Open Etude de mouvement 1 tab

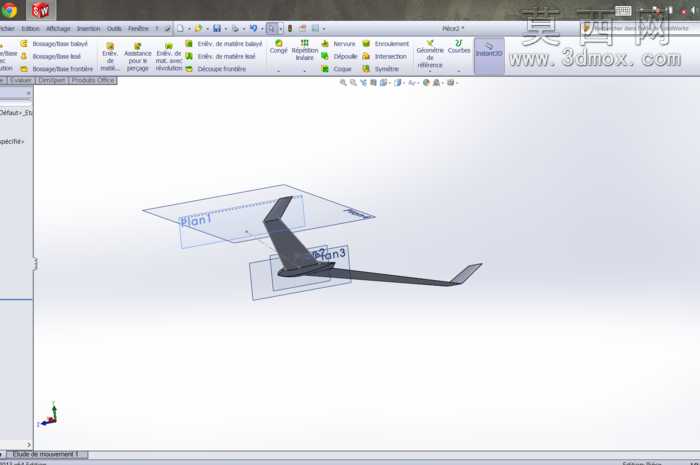point(46,454)
